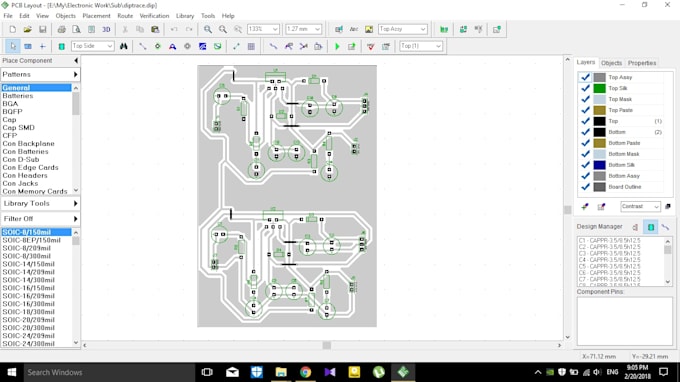This screenshot has height=382, width=680.
Task: Click the Search Windows taskbar field
Action: point(109,372)
